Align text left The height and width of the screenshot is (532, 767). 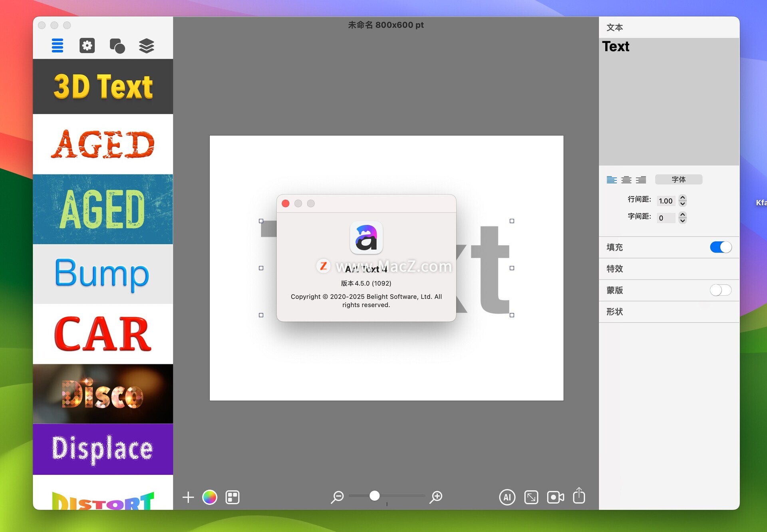pos(612,180)
